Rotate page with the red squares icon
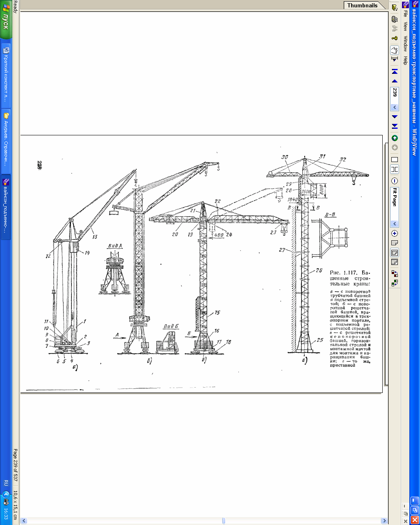Screen dimensions: 420x525 pos(395,273)
